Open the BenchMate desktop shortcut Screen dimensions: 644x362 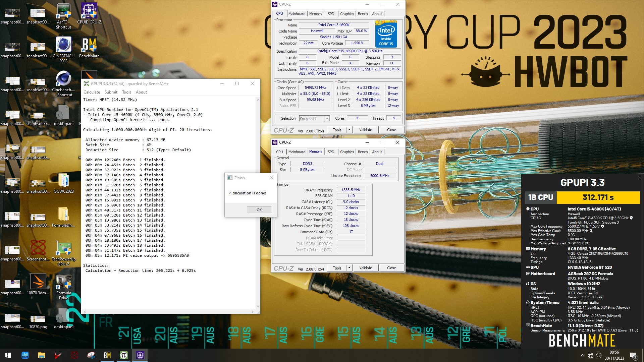click(x=89, y=48)
